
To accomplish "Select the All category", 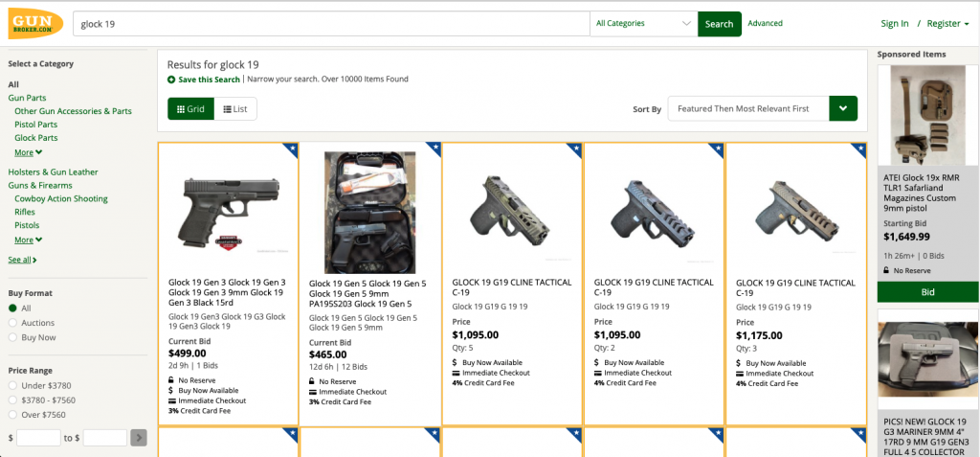I will [13, 84].
